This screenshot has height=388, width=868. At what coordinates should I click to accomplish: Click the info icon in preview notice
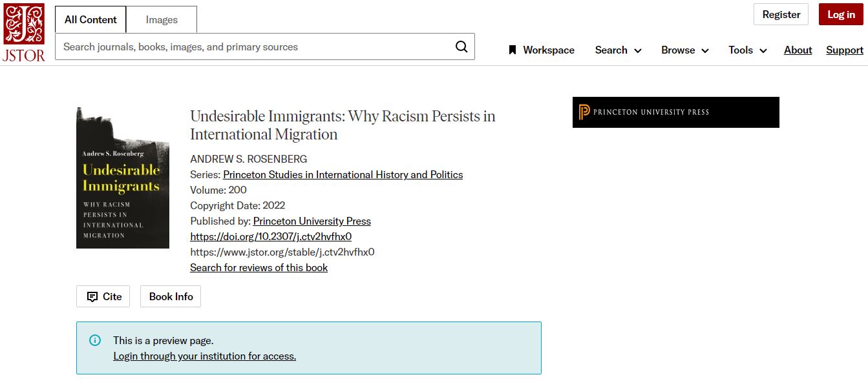[x=95, y=340]
